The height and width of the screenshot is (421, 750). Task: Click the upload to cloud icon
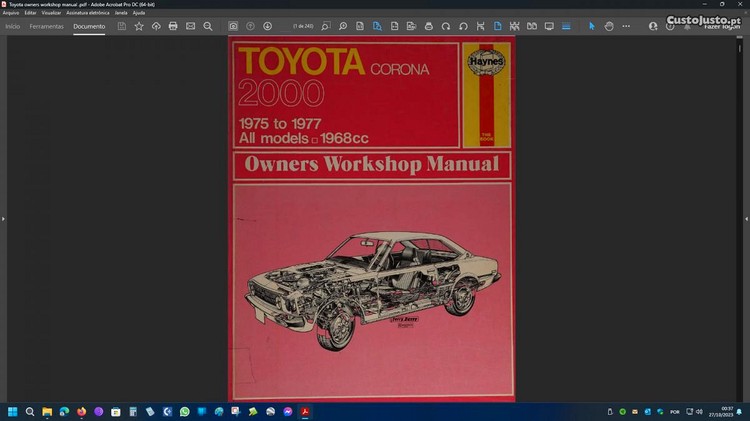(156, 26)
